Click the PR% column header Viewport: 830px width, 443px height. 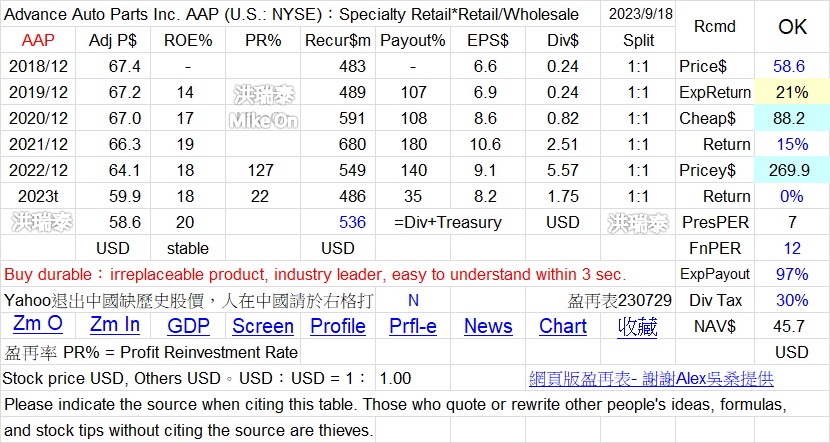pos(263,40)
